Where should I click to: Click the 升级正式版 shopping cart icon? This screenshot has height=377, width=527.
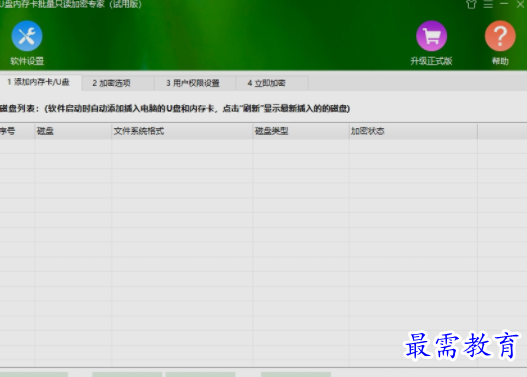(432, 36)
